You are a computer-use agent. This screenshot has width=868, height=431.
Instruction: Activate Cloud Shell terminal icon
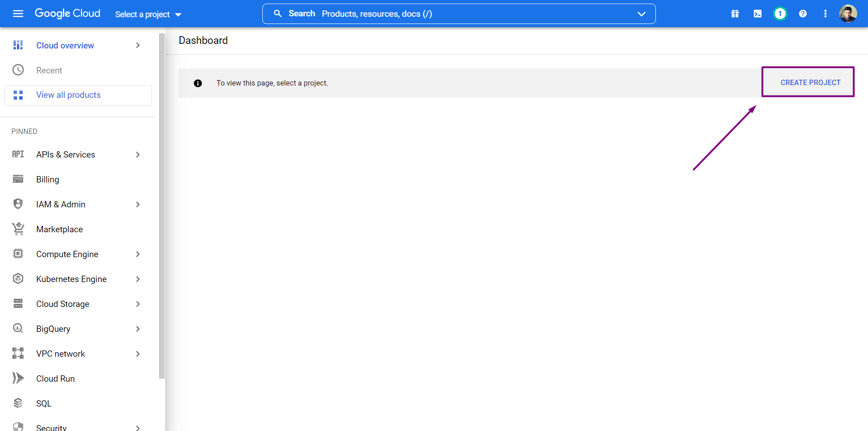(x=758, y=14)
